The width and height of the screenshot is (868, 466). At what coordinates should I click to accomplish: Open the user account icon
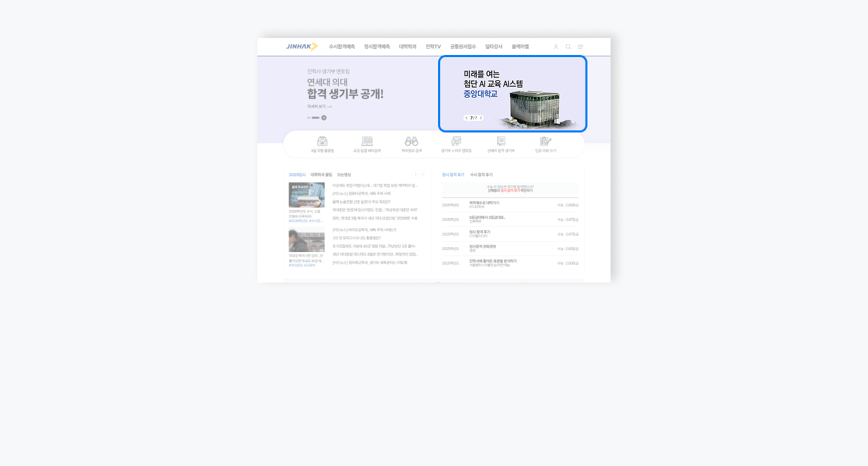point(556,47)
